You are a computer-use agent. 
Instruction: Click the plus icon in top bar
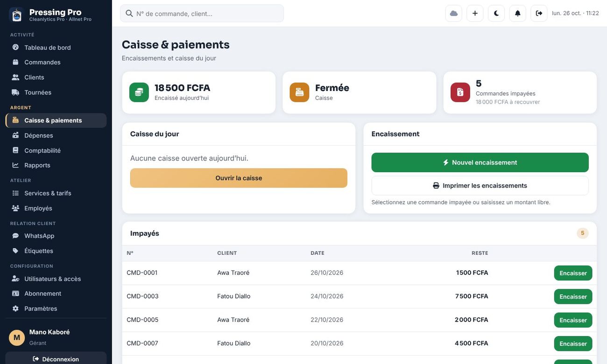tap(475, 13)
